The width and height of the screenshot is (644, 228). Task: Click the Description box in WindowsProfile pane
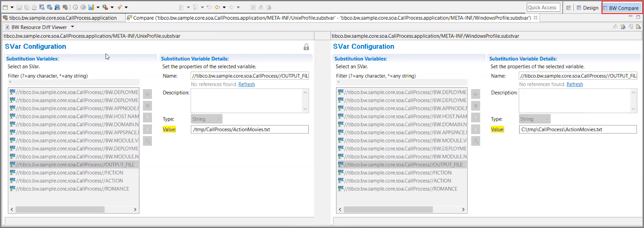coord(578,101)
